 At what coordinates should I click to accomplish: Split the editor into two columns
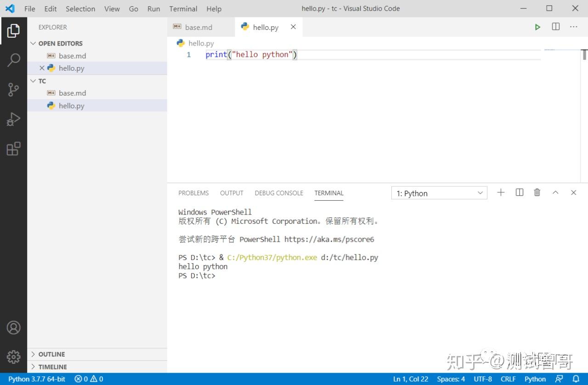[555, 27]
